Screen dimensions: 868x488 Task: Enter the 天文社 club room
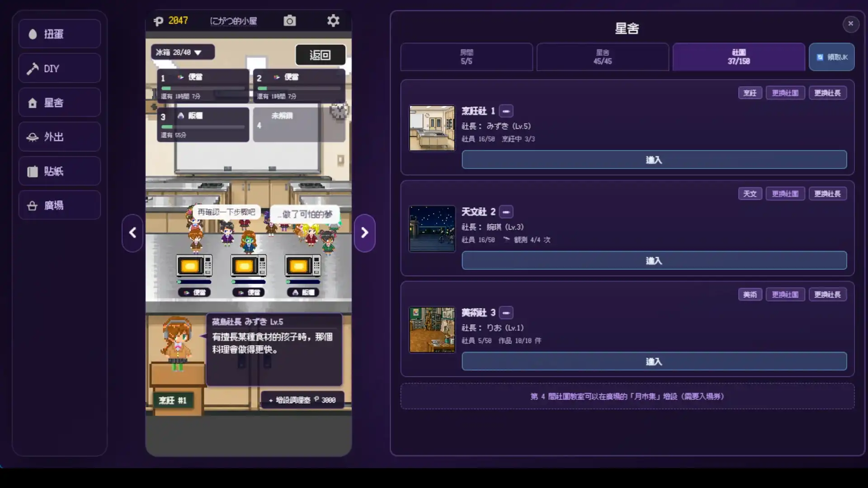[654, 261]
